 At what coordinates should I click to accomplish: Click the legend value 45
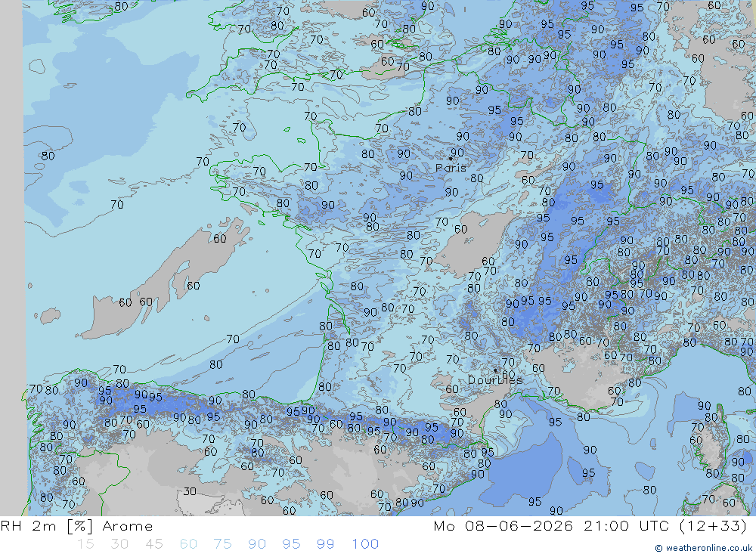(x=153, y=544)
